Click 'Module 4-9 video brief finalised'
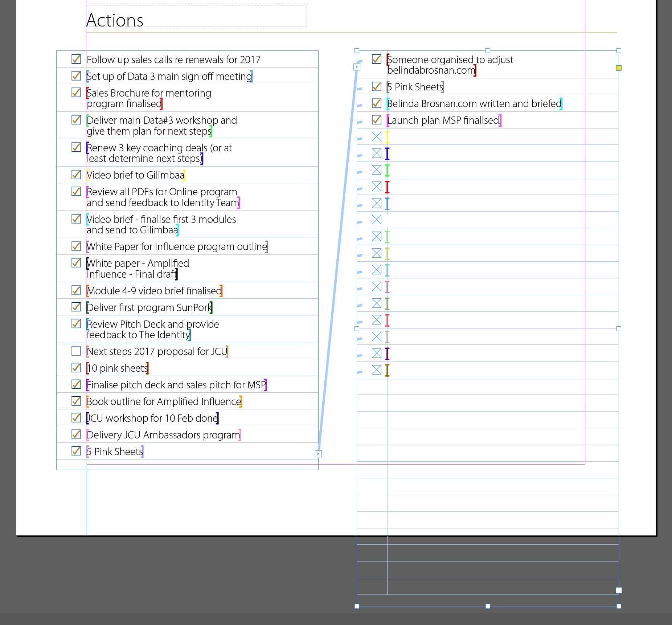This screenshot has height=625, width=672. pyautogui.click(x=154, y=291)
